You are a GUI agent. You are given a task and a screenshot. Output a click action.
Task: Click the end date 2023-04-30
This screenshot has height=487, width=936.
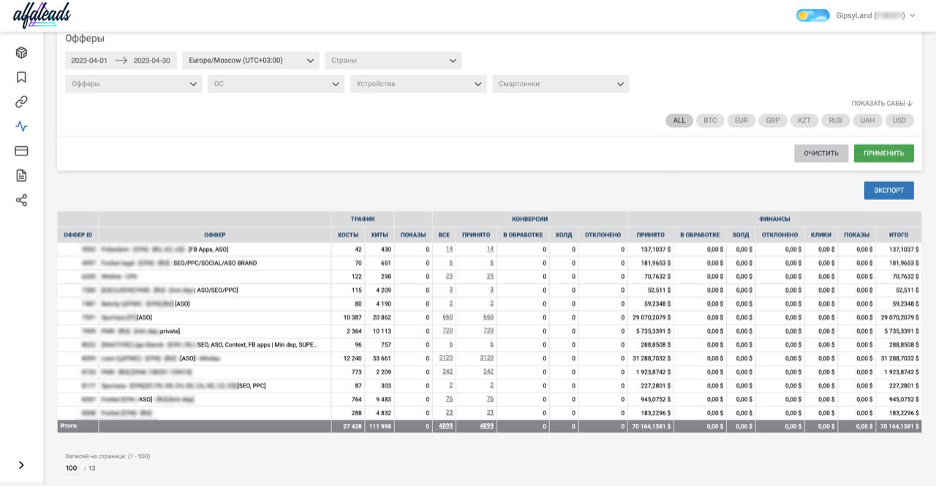pyautogui.click(x=152, y=60)
